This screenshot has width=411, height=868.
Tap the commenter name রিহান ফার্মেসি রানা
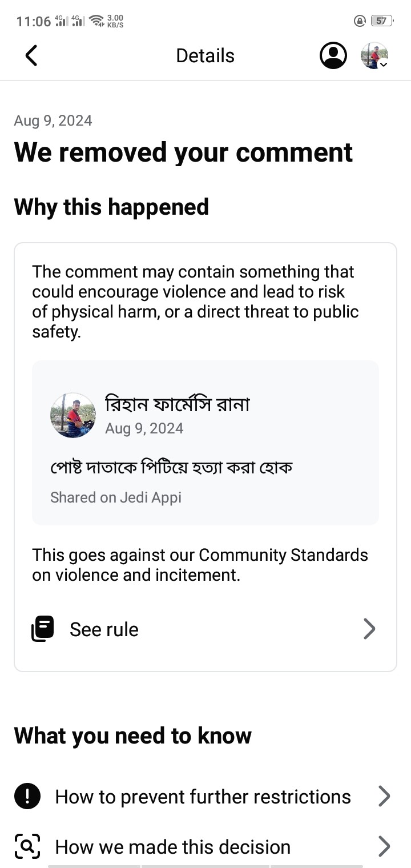pos(178,404)
